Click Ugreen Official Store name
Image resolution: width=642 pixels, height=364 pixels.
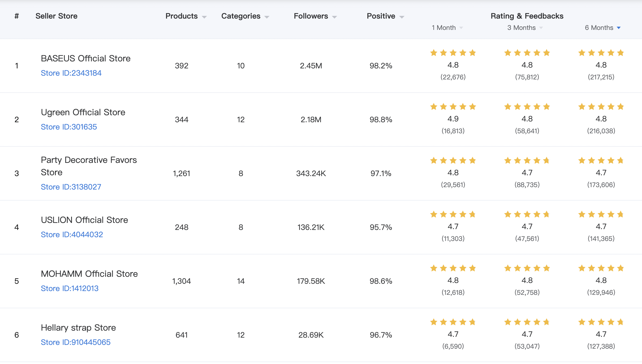(83, 112)
